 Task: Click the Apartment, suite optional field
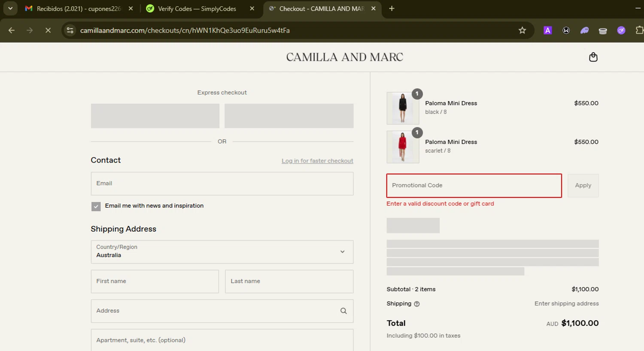point(222,340)
